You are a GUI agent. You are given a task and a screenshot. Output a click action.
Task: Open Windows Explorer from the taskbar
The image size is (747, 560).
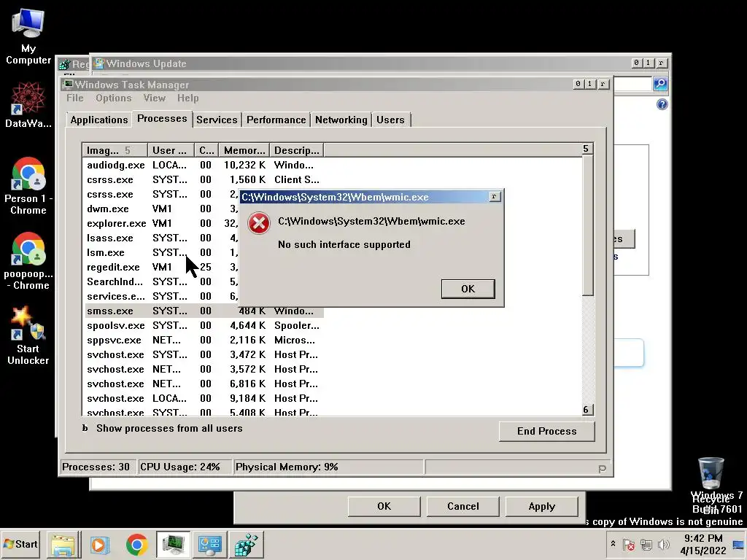click(x=63, y=544)
